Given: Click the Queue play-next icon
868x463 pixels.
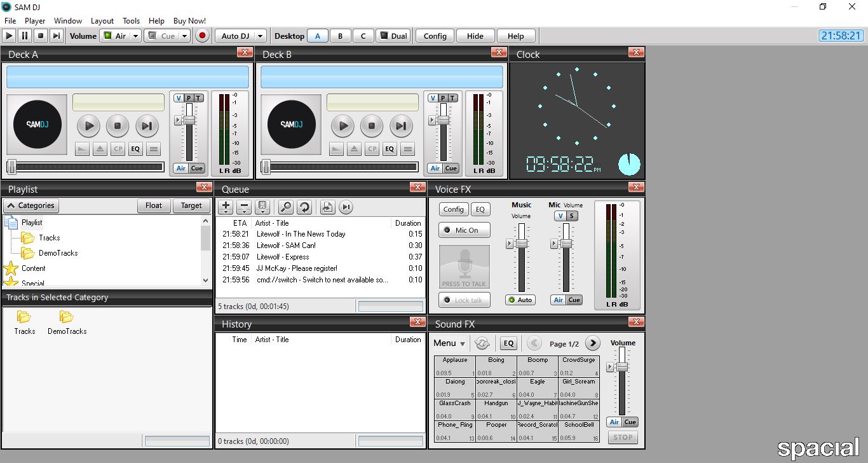Looking at the screenshot, I should click(346, 207).
